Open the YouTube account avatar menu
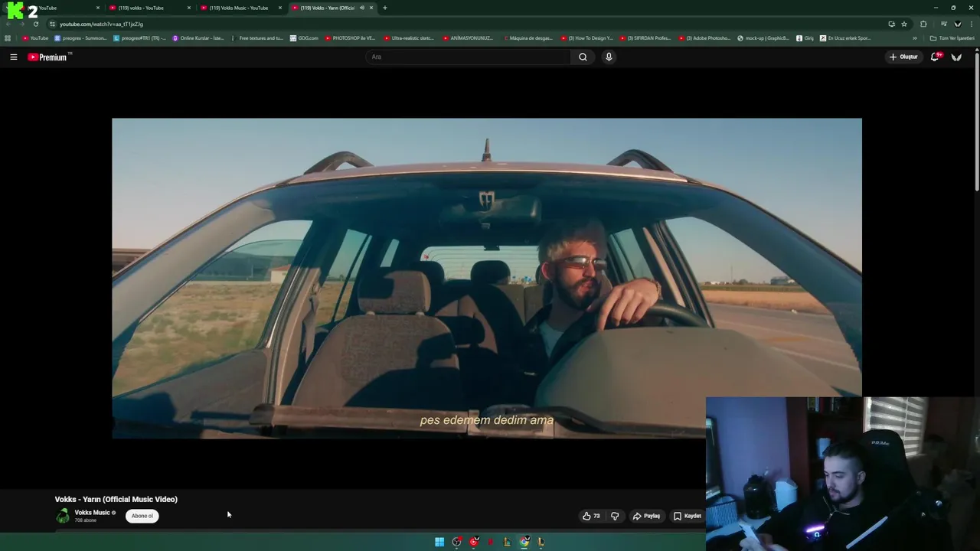Image resolution: width=980 pixels, height=551 pixels. [x=956, y=57]
